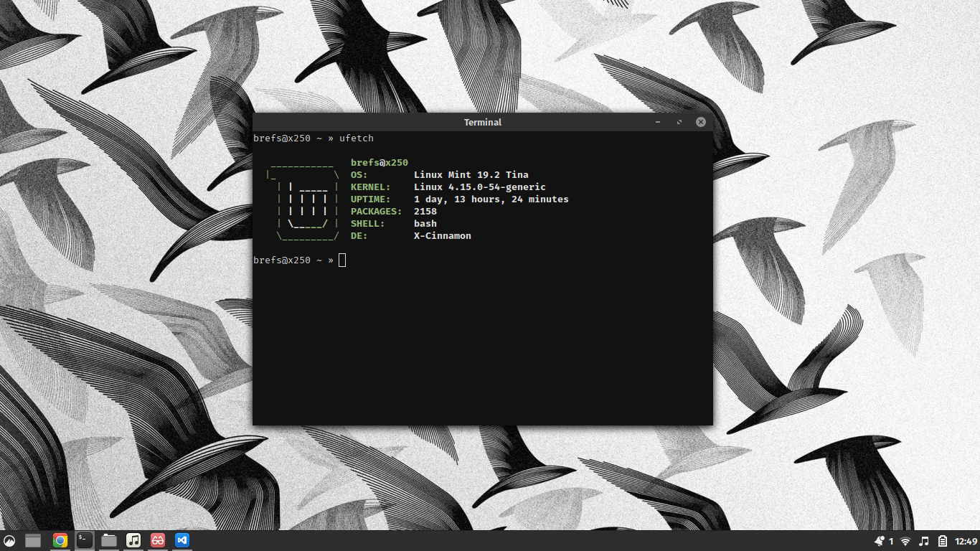Click the notification count '1' in the tray

pos(891,541)
